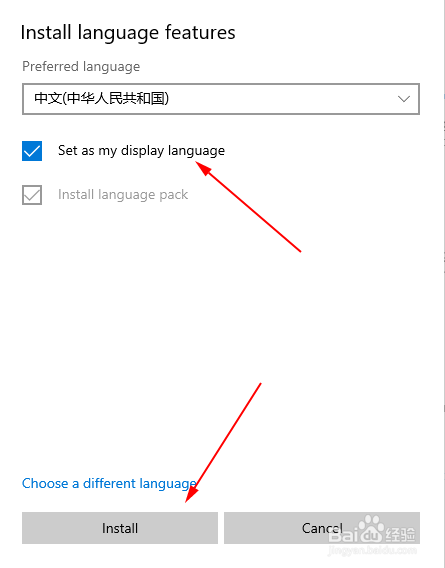Click the Set as my display language label
This screenshot has height=568, width=445.
coord(141,151)
